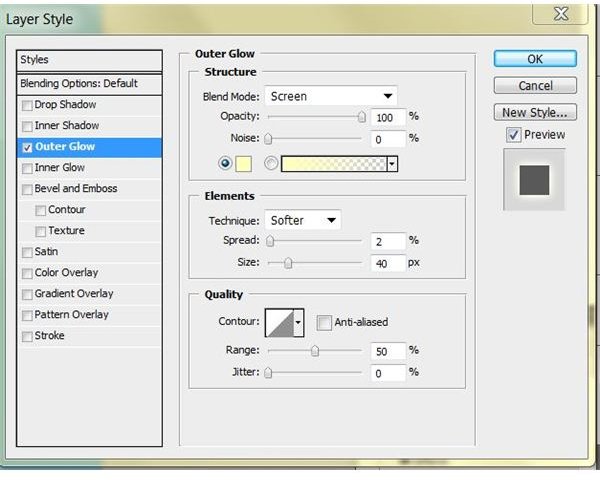This screenshot has height=482, width=600.
Task: Enable the Drop Shadow checkbox
Action: [x=27, y=105]
